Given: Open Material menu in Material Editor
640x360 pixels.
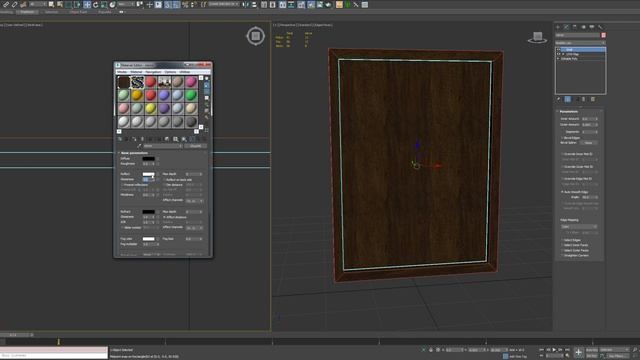Looking at the screenshot, I should [136, 72].
